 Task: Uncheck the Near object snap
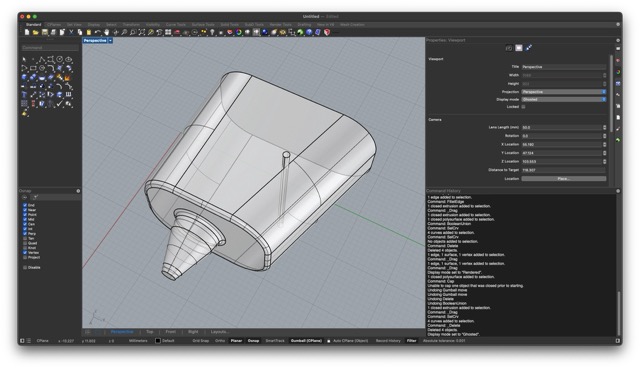click(25, 210)
